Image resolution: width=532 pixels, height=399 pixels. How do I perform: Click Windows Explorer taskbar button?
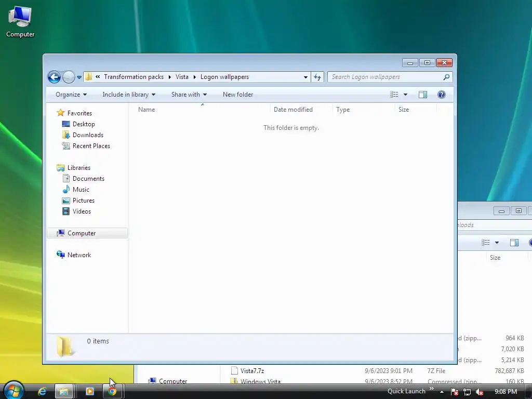[64, 391]
